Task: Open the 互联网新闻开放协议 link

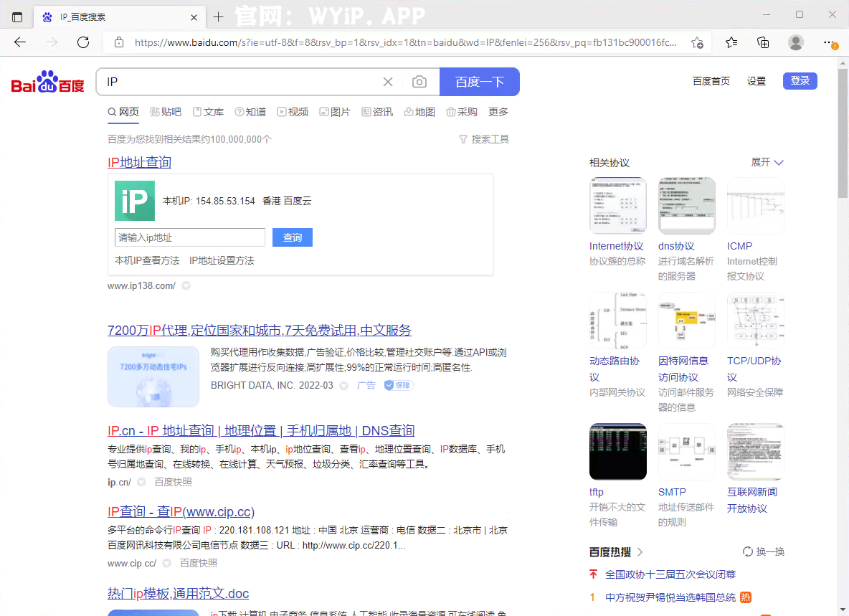Action: pos(752,500)
